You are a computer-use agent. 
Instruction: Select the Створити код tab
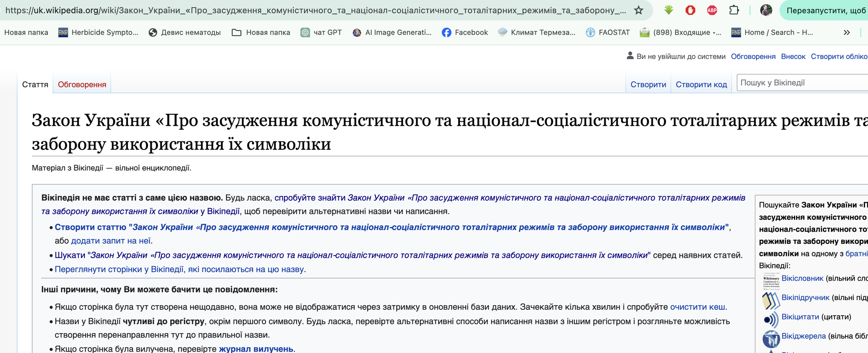pyautogui.click(x=701, y=85)
